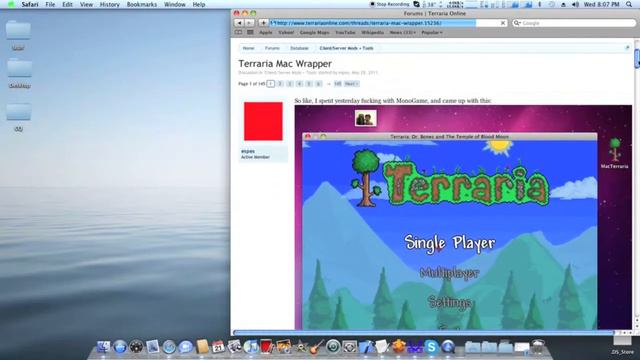Go back with Safari's back arrow
The height and width of the screenshot is (360, 640).
point(240,23)
